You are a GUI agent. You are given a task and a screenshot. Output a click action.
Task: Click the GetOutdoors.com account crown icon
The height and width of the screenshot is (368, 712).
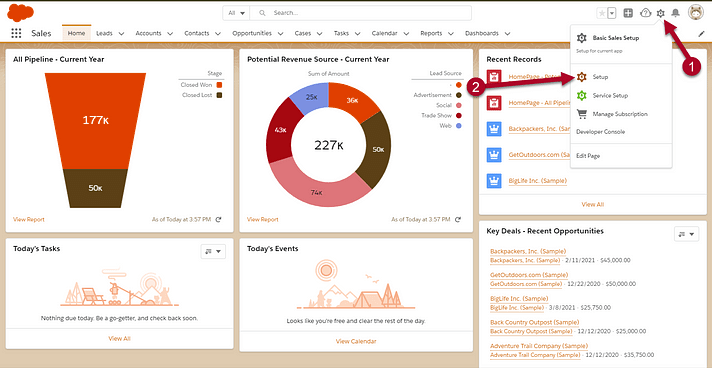pyautogui.click(x=494, y=155)
